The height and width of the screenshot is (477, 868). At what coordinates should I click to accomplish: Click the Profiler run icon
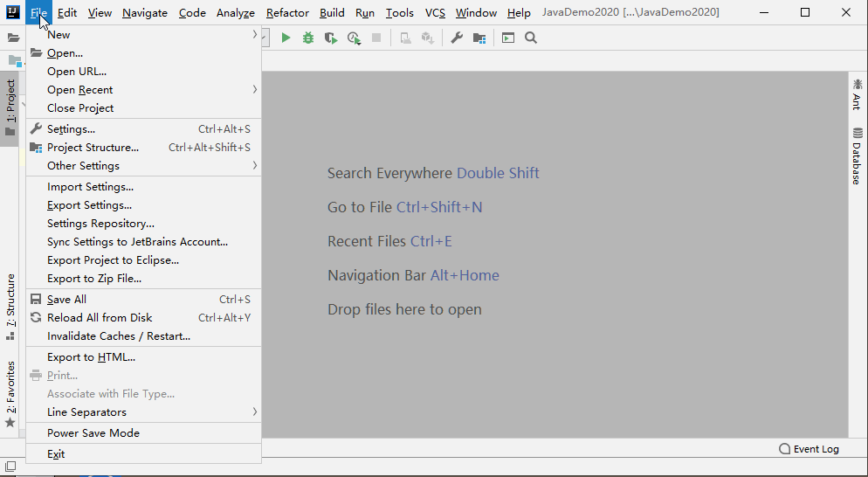(354, 38)
